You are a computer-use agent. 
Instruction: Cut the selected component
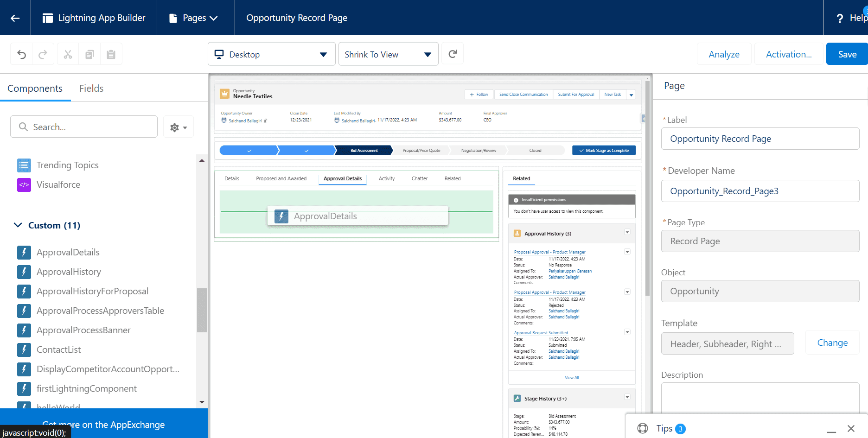(68, 54)
